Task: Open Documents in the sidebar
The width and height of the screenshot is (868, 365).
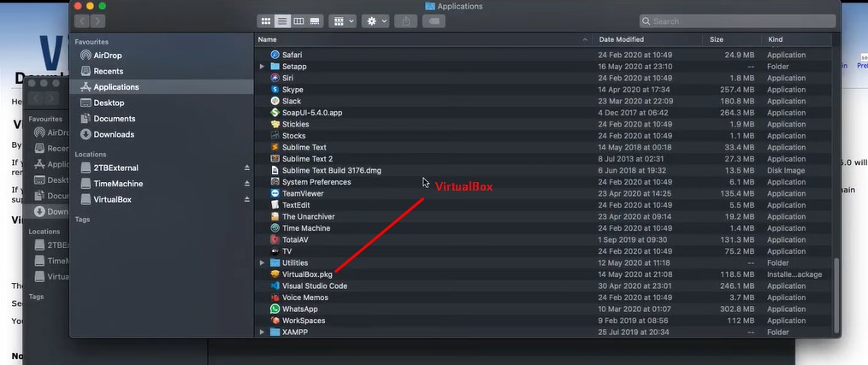Action: [x=162, y=118]
